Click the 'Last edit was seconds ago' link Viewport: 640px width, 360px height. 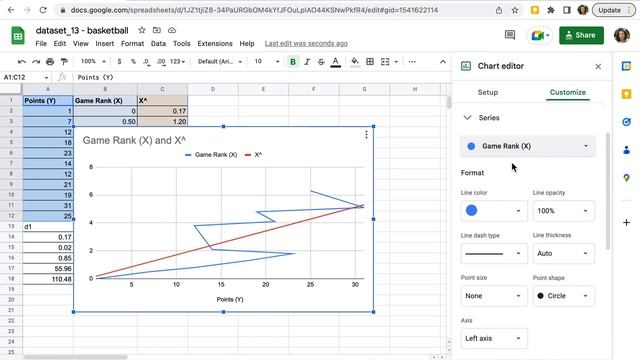pyautogui.click(x=306, y=43)
